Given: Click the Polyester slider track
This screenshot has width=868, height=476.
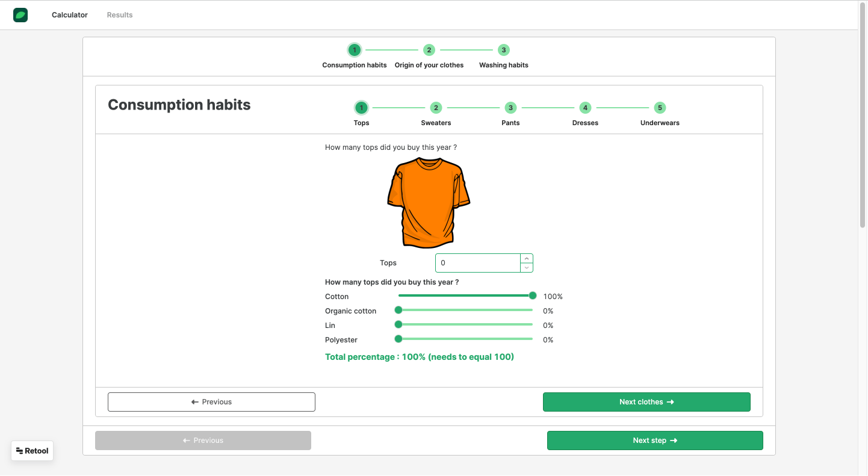Looking at the screenshot, I should (x=465, y=339).
